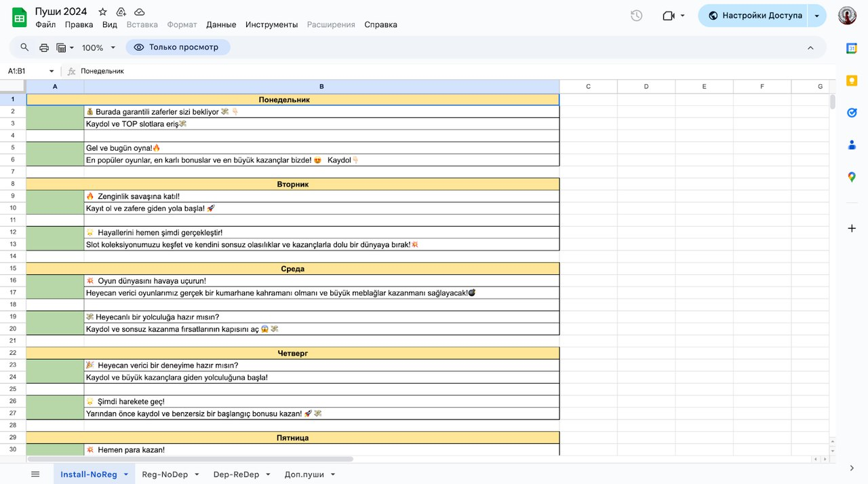
Task: Start a Meet call camera icon
Action: pos(669,16)
